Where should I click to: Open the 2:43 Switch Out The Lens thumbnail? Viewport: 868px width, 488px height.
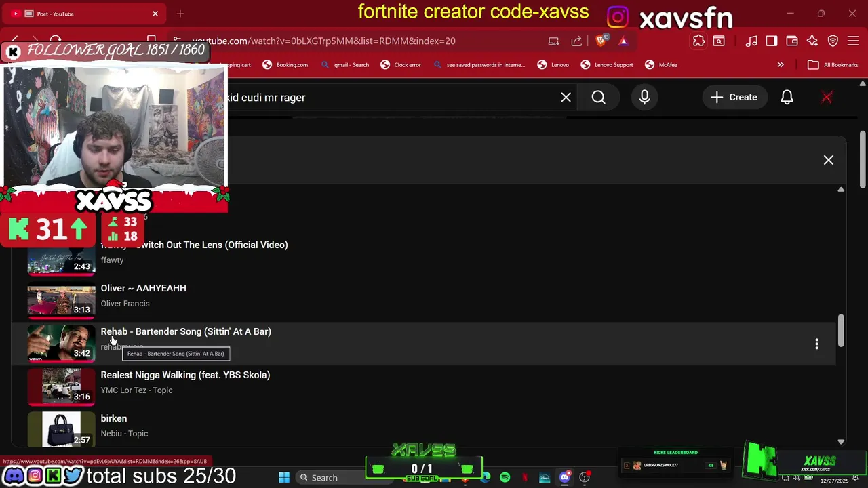point(61,261)
